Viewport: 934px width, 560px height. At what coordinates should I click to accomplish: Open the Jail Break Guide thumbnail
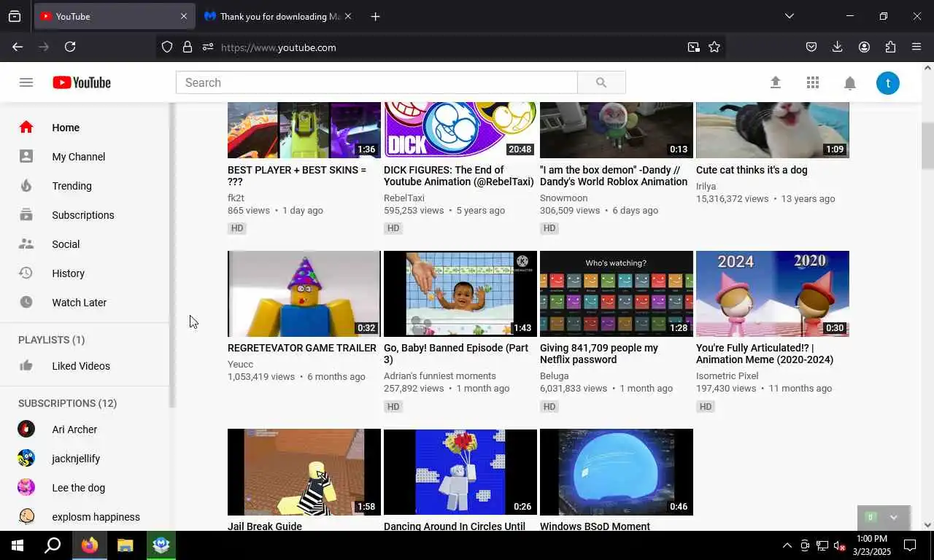[x=304, y=472]
